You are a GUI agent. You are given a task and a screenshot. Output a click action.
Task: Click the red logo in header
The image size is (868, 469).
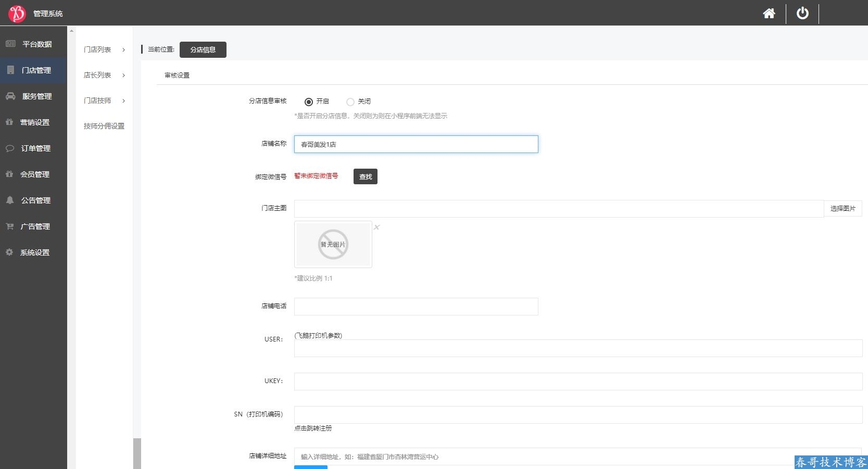point(17,14)
